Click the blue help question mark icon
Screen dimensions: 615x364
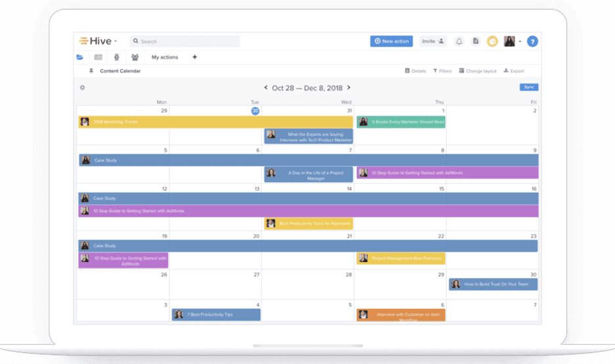point(532,41)
